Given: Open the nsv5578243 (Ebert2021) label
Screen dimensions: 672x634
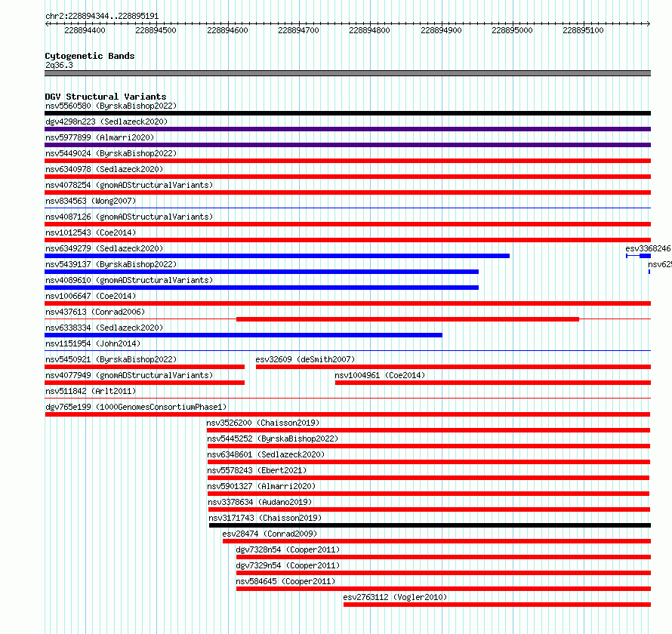Looking at the screenshot, I should 257,470.
